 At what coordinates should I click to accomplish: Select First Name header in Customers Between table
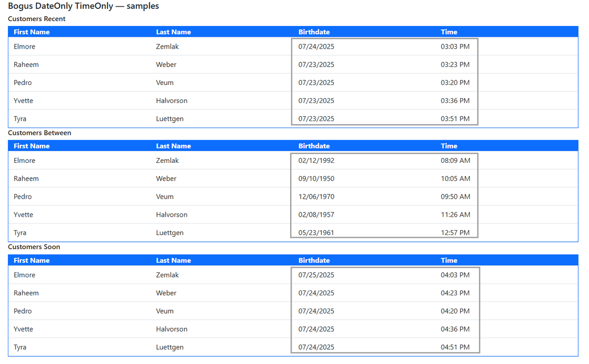pyautogui.click(x=32, y=146)
